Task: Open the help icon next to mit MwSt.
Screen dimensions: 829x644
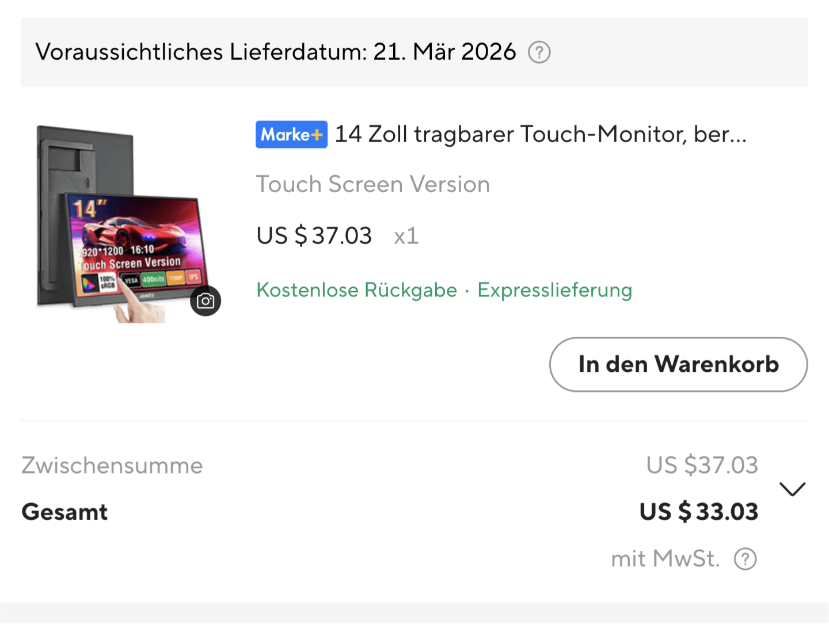Action: tap(745, 559)
